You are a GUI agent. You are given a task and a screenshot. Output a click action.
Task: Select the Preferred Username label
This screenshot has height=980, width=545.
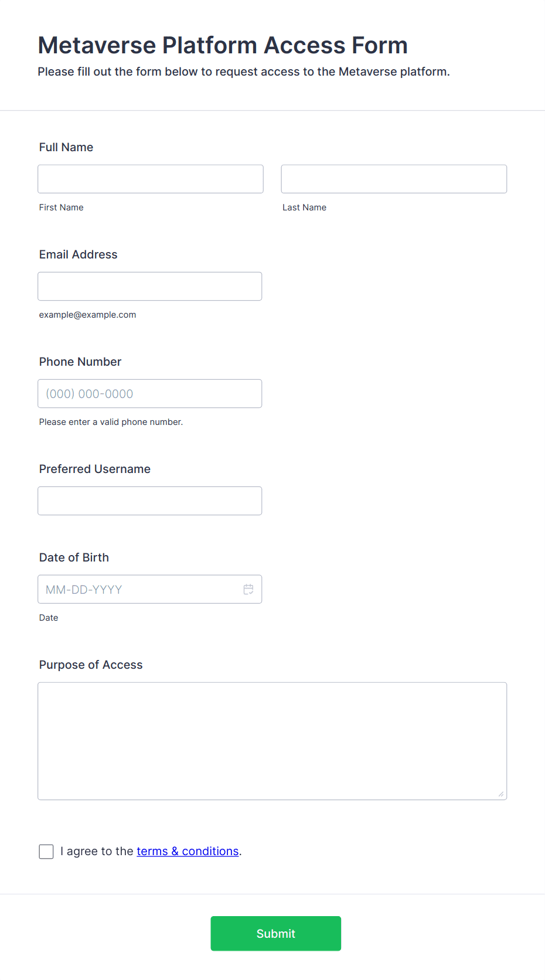coord(95,469)
